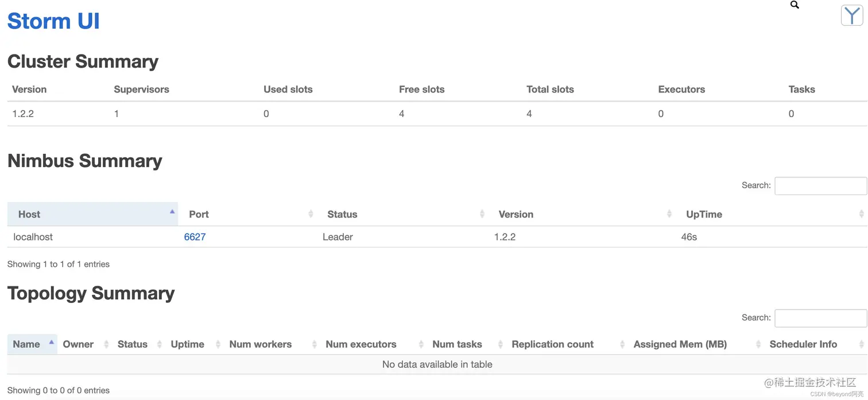The image size is (868, 400).
Task: Click the Storm UI title link
Action: [53, 21]
